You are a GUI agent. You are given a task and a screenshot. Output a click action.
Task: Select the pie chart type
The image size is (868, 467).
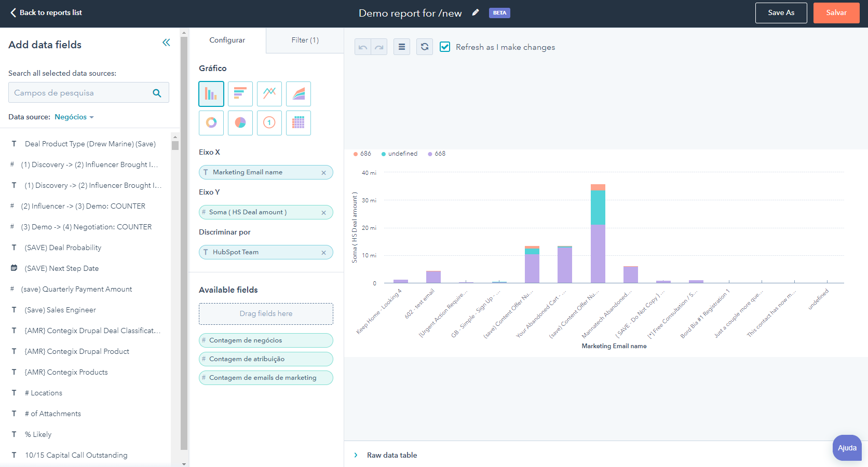click(240, 123)
